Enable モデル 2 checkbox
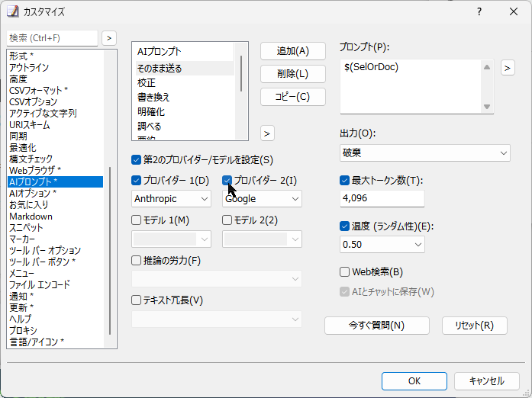The width and height of the screenshot is (532, 398). click(227, 220)
